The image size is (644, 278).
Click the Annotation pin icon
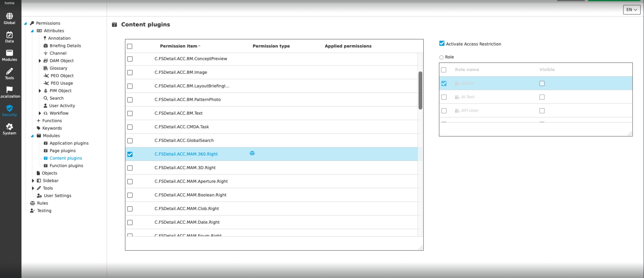45,38
